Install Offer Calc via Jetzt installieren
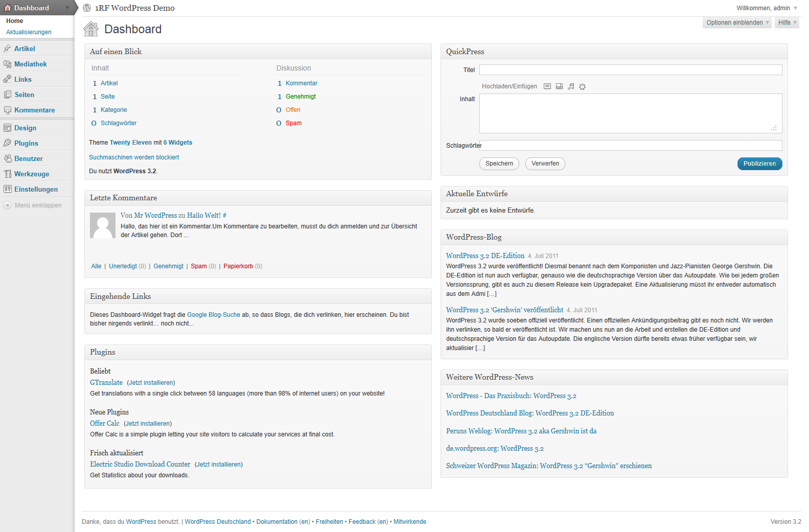Screen dimensions: 809x532 [x=148, y=424]
